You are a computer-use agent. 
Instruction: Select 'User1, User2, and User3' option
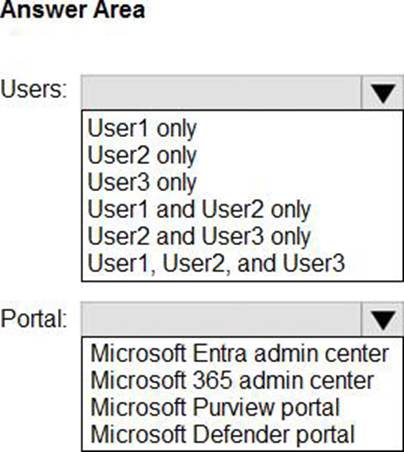(216, 263)
